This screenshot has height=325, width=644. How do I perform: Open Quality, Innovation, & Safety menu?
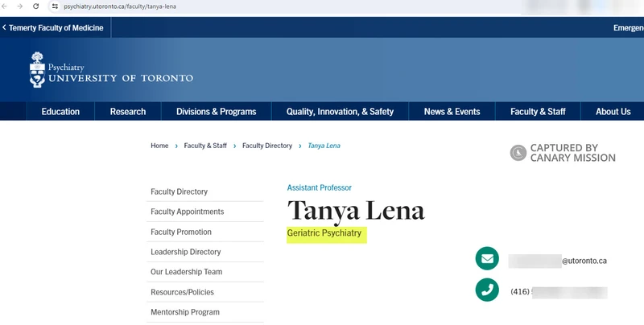[340, 112]
